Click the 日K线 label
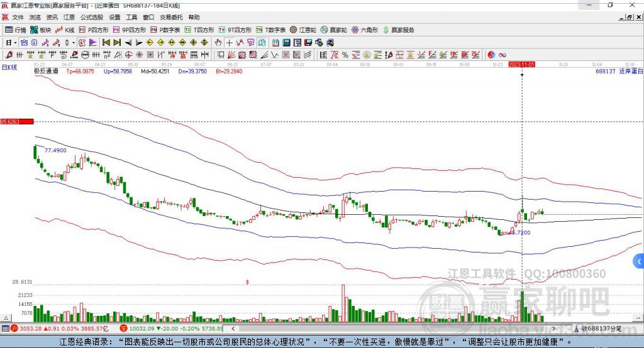The height and width of the screenshot is (348, 644). pyautogui.click(x=9, y=67)
